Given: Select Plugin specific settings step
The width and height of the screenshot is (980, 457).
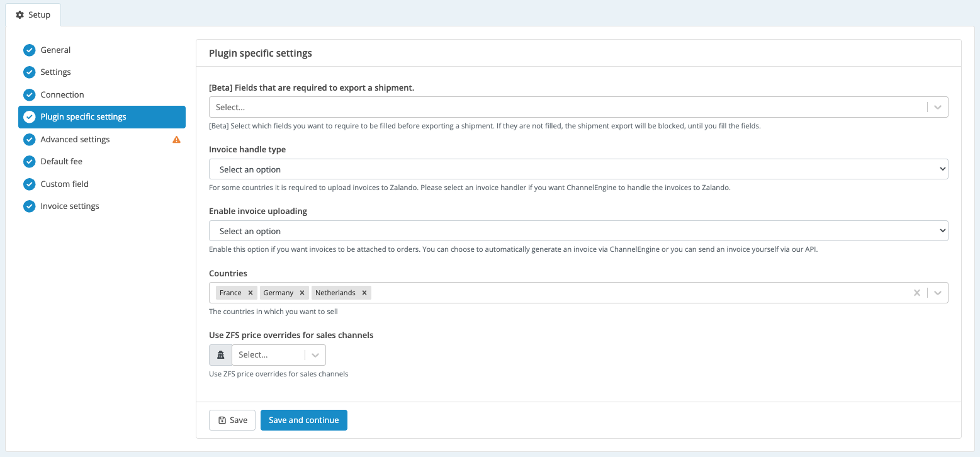Looking at the screenshot, I should [x=102, y=117].
